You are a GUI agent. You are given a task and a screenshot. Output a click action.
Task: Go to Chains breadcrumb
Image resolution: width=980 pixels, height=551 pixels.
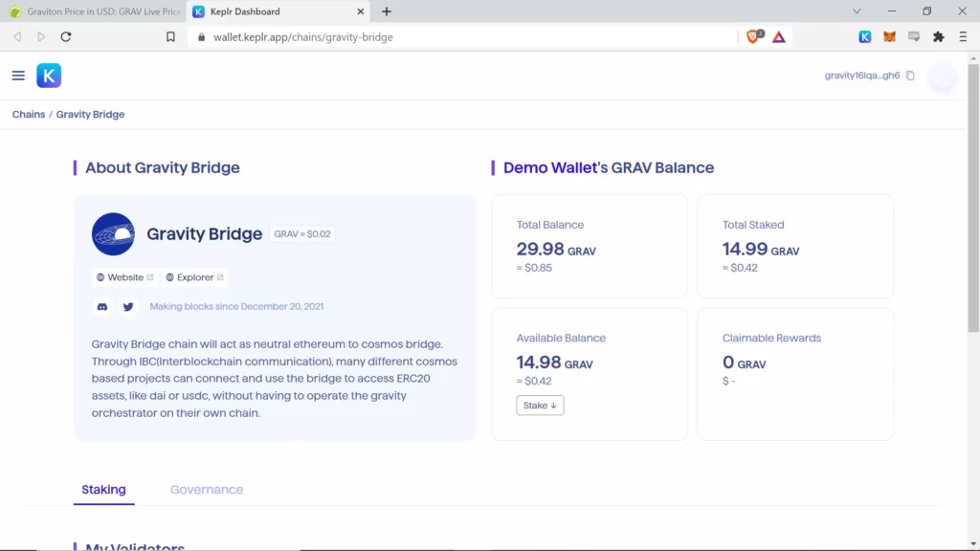click(29, 115)
